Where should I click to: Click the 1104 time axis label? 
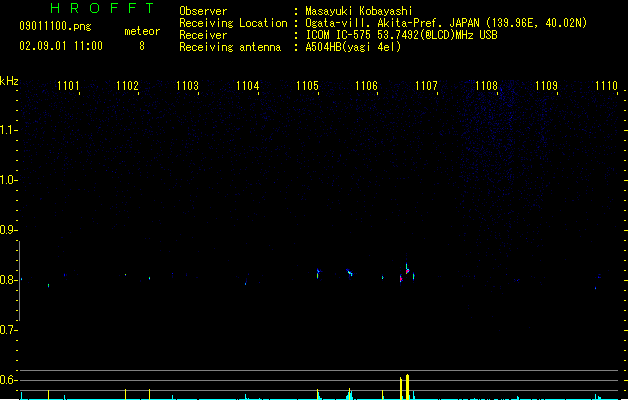(x=248, y=86)
